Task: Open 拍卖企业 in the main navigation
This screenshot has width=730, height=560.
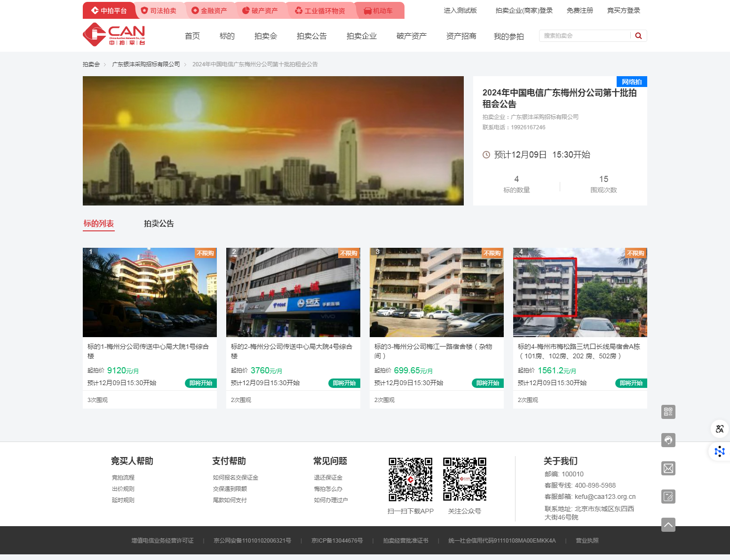Action: point(362,36)
